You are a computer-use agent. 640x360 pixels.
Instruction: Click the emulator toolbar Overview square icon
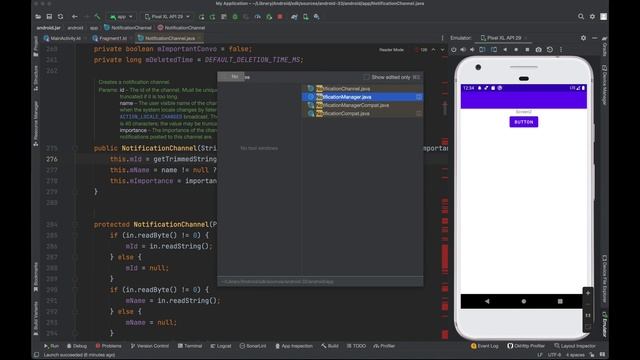527,49
